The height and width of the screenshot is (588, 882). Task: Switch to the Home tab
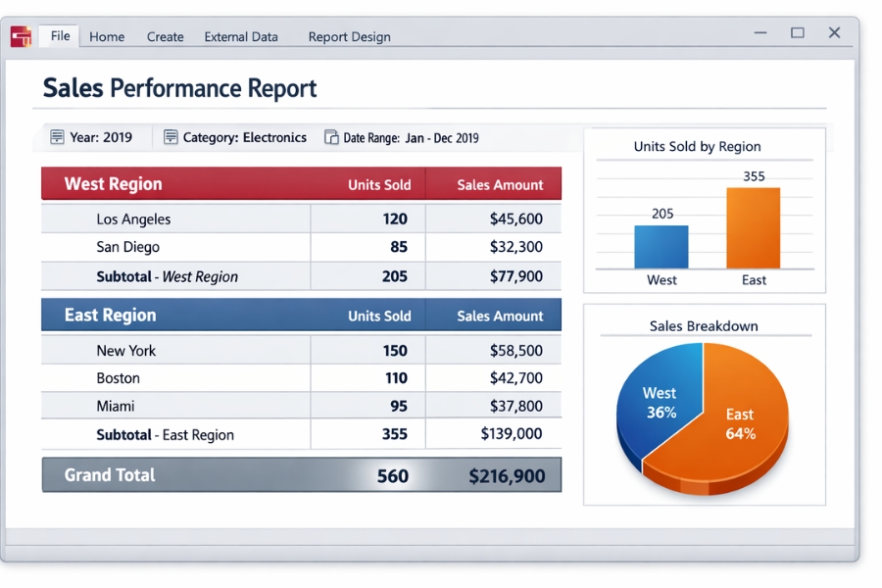point(107,37)
